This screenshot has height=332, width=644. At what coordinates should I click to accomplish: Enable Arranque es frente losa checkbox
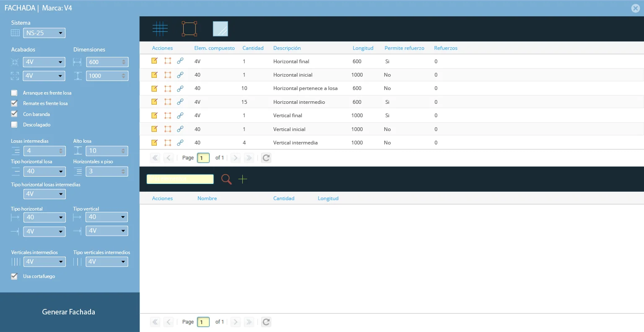[14, 93]
